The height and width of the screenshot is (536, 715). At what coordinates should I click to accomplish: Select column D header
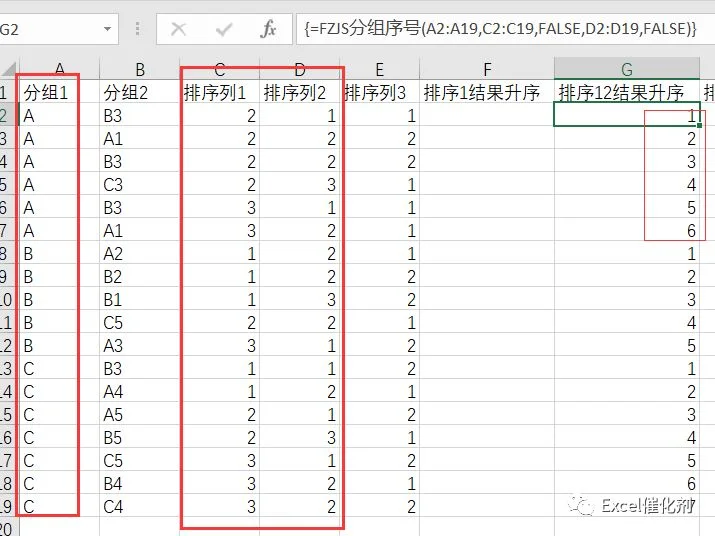[300, 69]
